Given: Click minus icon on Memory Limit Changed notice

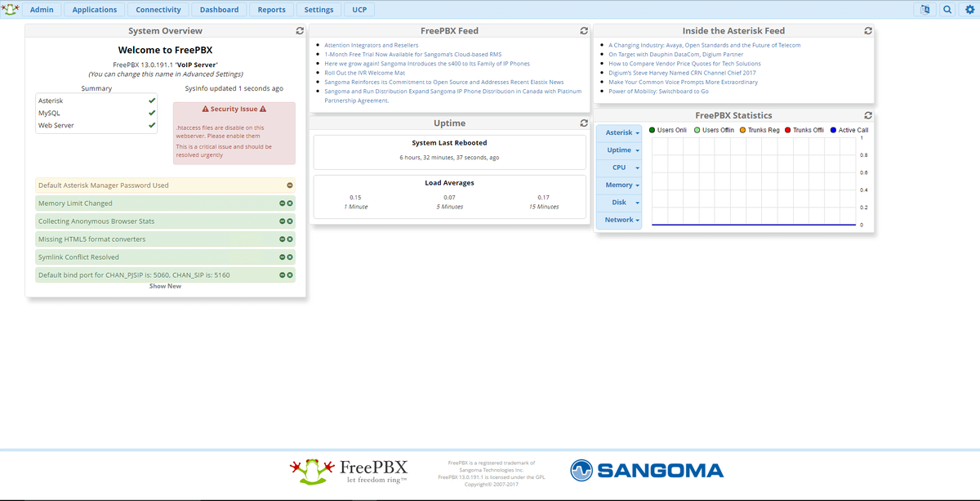Looking at the screenshot, I should click(283, 204).
